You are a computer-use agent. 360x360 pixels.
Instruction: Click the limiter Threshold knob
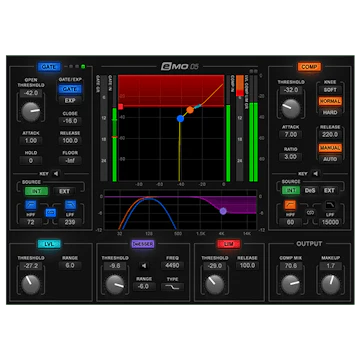point(215,284)
